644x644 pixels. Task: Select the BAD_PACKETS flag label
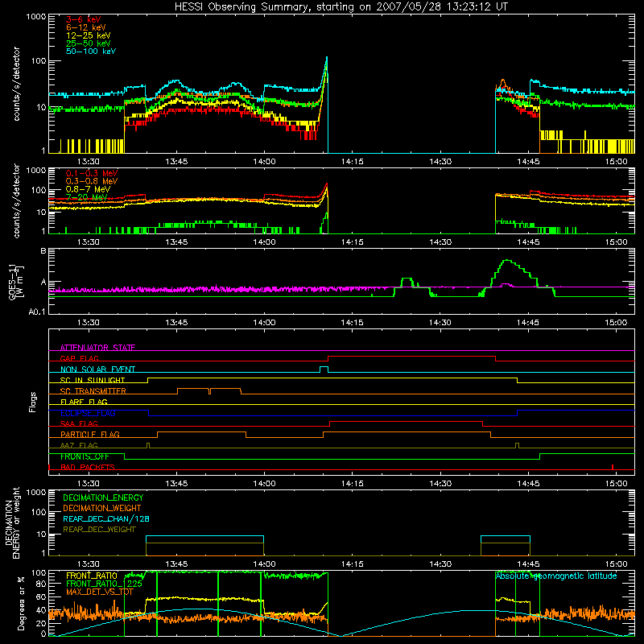tap(88, 467)
